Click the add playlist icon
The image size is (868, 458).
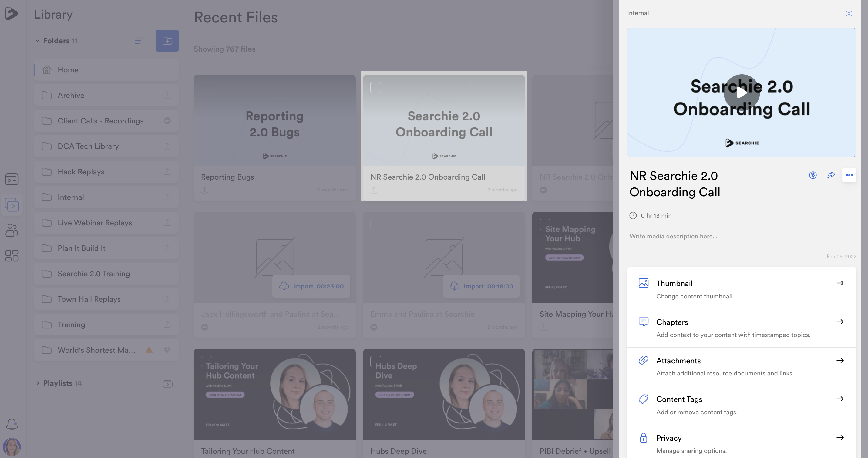[167, 383]
